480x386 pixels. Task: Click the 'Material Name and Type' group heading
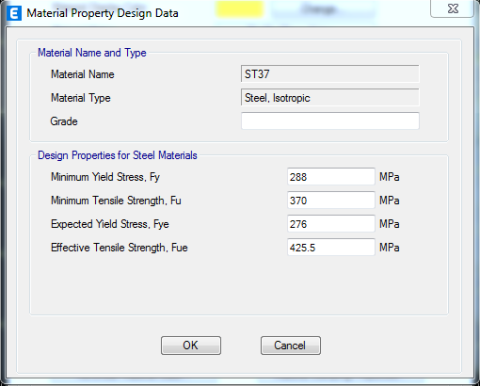(92, 53)
